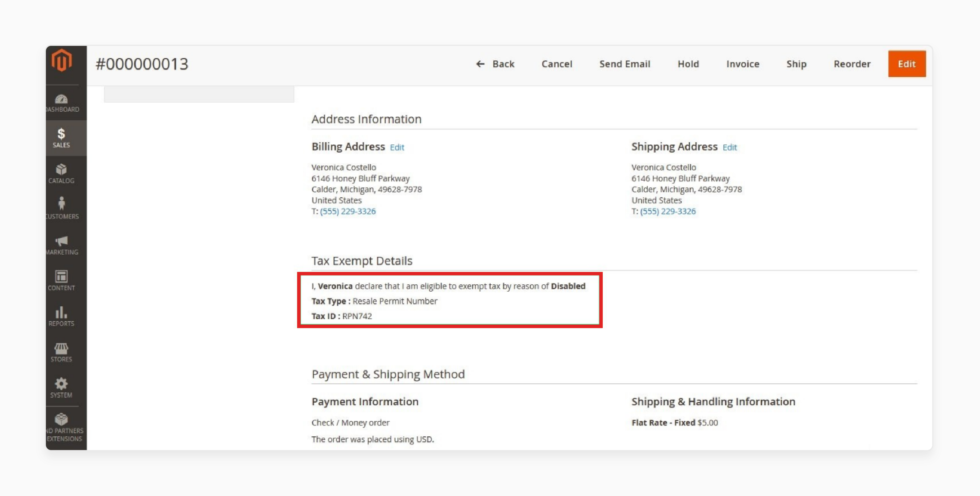
Task: Select shipping country United States
Action: coord(656,200)
